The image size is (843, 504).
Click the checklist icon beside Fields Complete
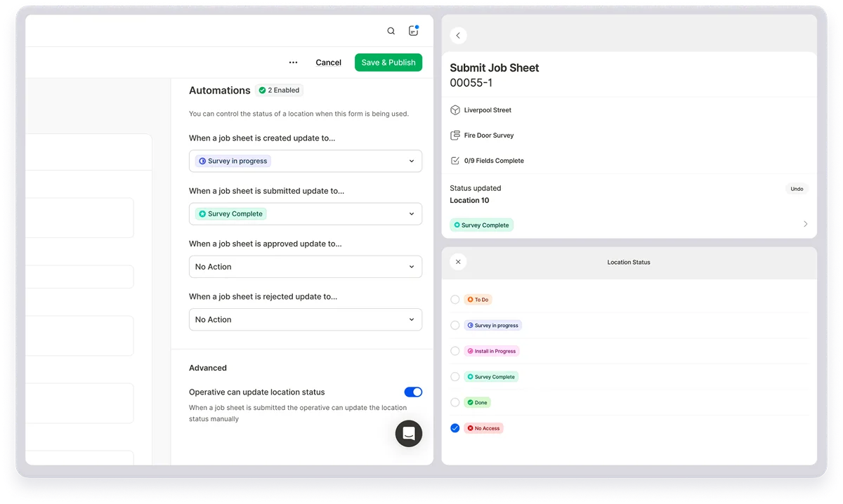(x=455, y=161)
